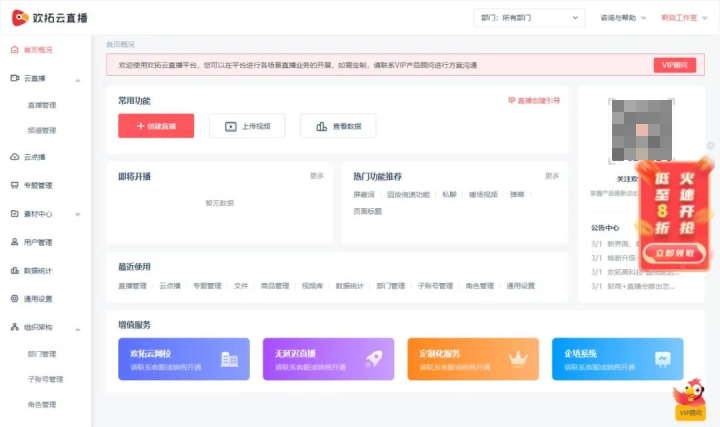Image resolution: width=720 pixels, height=427 pixels.
Task: Click the home icon beside 首页概况
Action: [x=15, y=50]
